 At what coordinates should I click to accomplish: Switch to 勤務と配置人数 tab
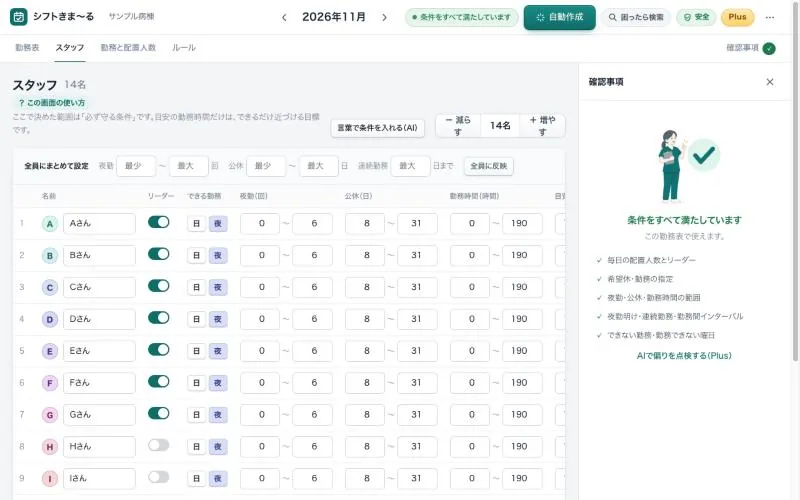click(128, 47)
